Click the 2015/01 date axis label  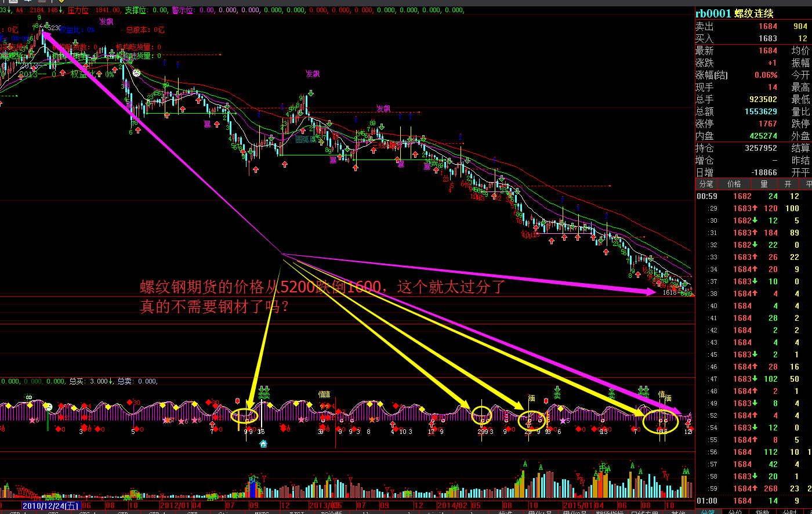pyautogui.click(x=578, y=506)
